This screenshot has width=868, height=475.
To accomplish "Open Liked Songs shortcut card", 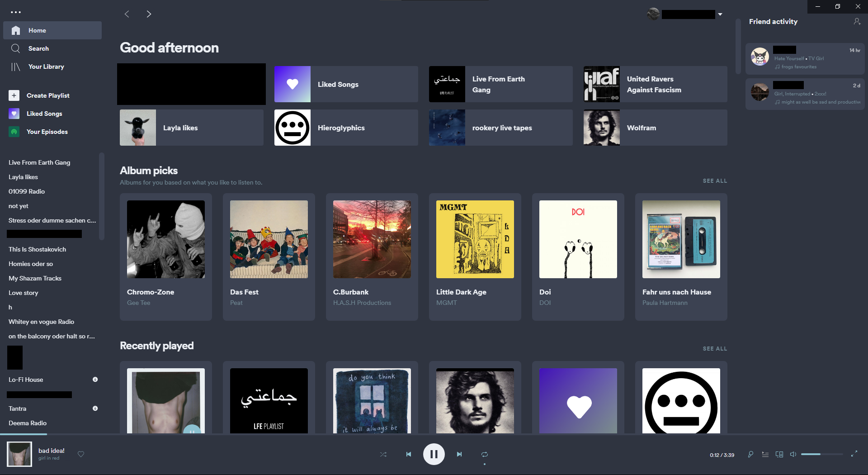I will click(x=346, y=84).
